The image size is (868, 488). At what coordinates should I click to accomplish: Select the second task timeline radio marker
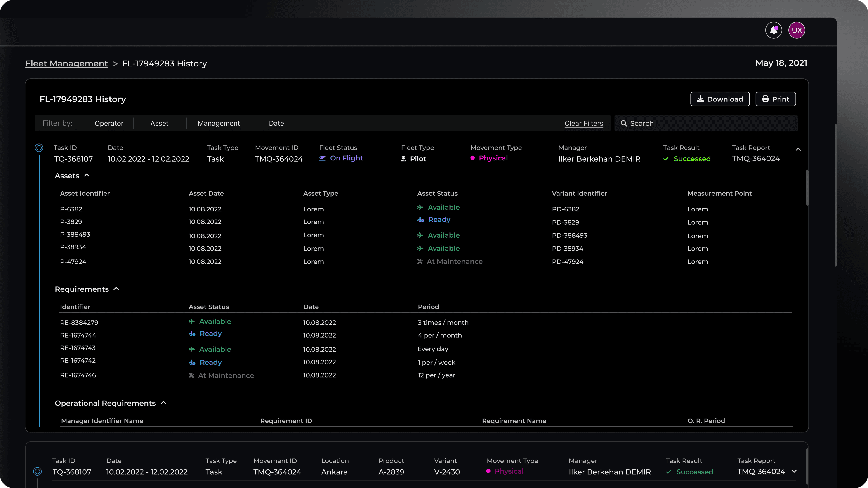(38, 471)
